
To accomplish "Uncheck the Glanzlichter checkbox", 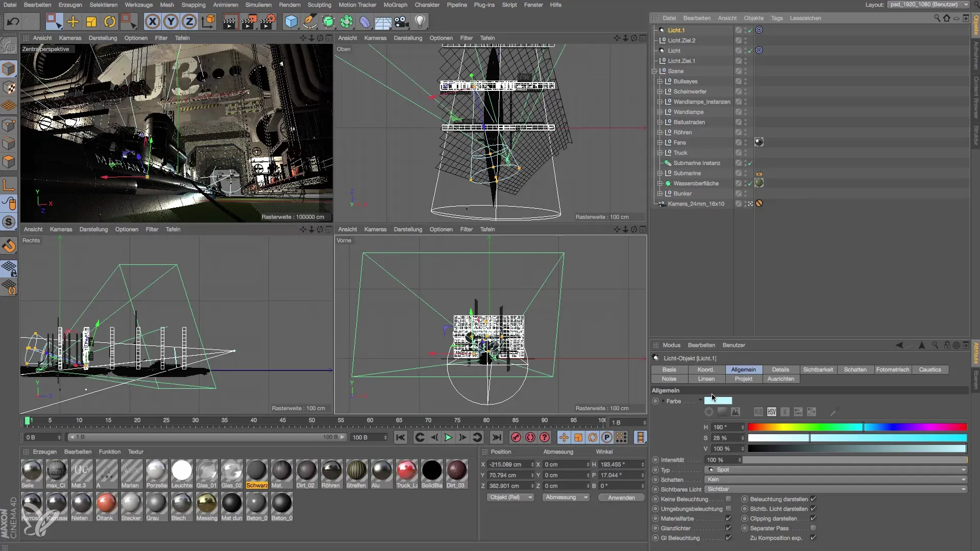I will click(x=728, y=528).
